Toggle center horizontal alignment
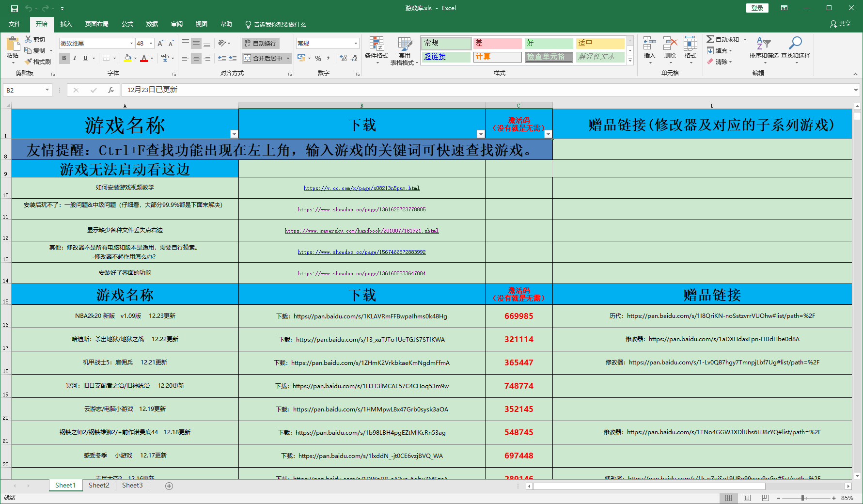Viewport: 863px width, 504px height. tap(196, 58)
